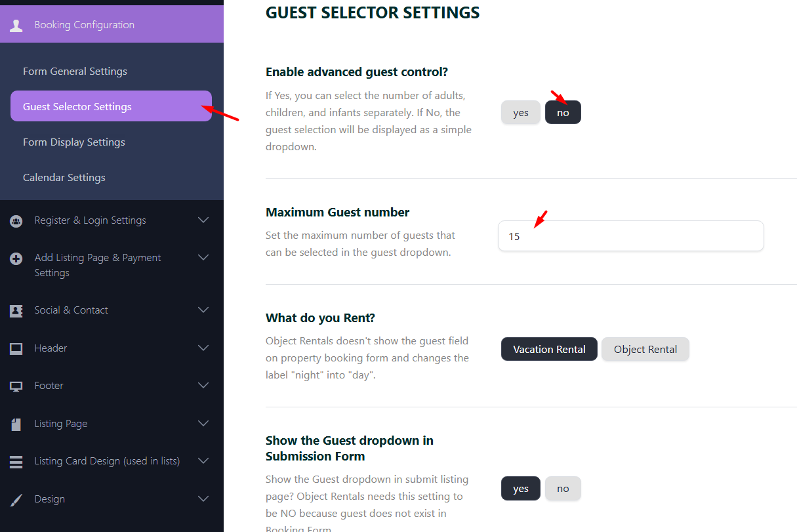Select the Vacation Rental button
The image size is (797, 532).
pos(549,350)
